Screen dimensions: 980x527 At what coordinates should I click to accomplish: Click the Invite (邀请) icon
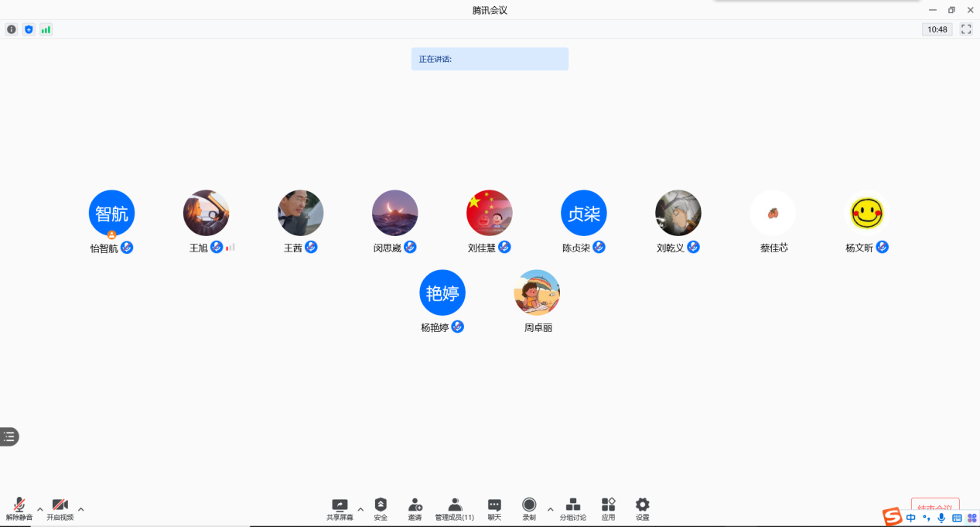(415, 508)
